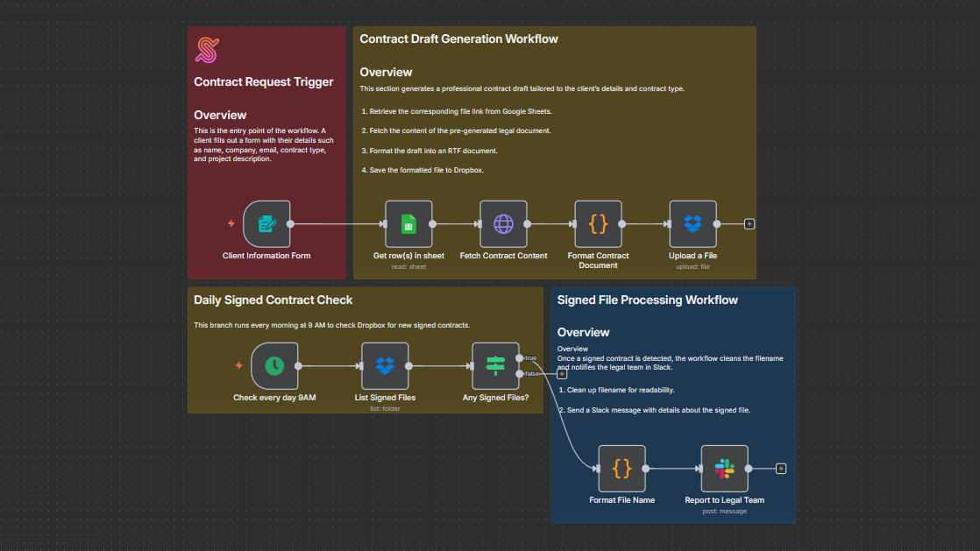Click the plus button after Upload a File
The image size is (980, 551).
click(749, 224)
